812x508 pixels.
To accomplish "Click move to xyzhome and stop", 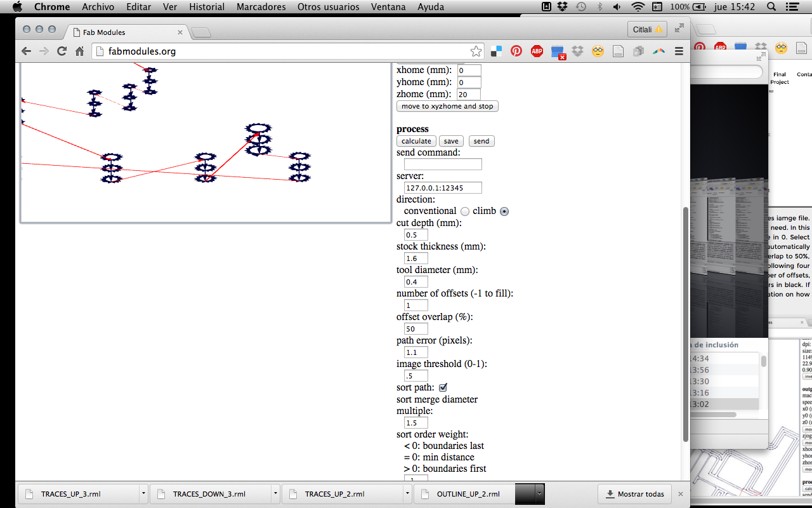I will (447, 106).
